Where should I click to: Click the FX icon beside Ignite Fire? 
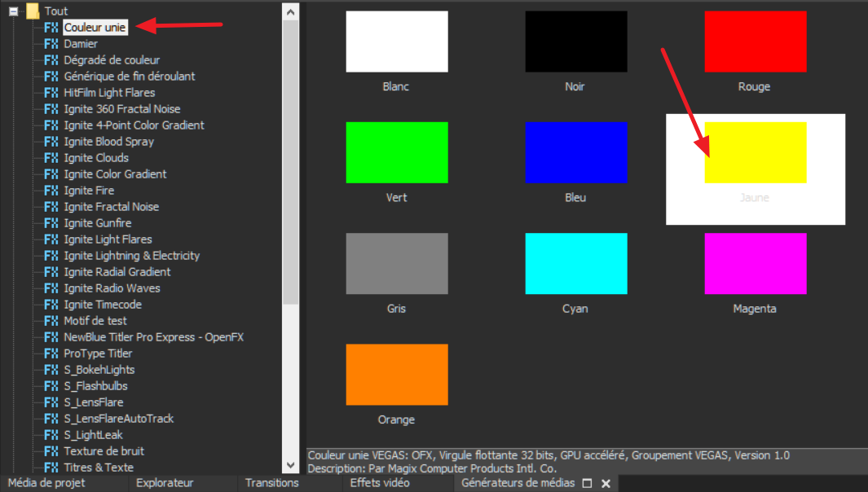point(51,191)
